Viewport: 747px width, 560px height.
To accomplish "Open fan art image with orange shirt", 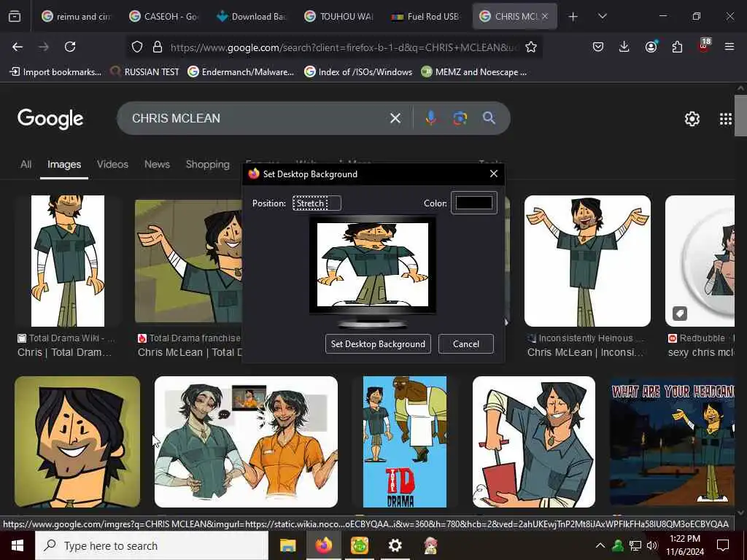I will (x=246, y=442).
